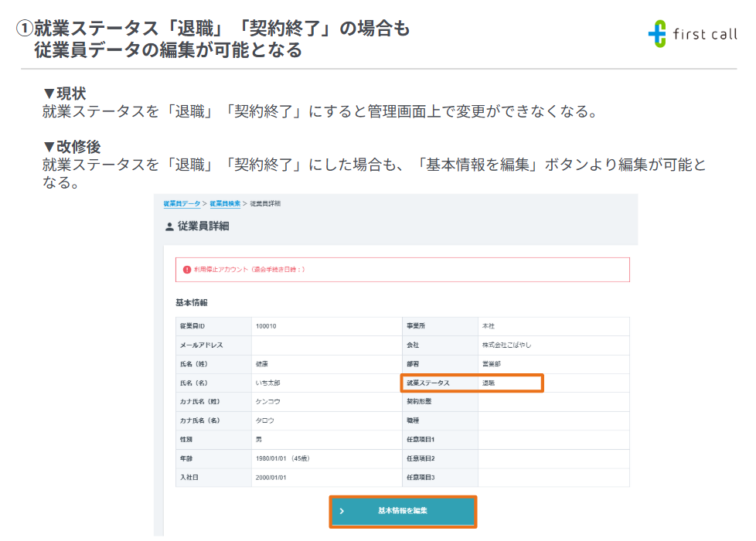The image size is (756, 541).
Task: Click the 基本情報を編集 button
Action: coord(402,512)
